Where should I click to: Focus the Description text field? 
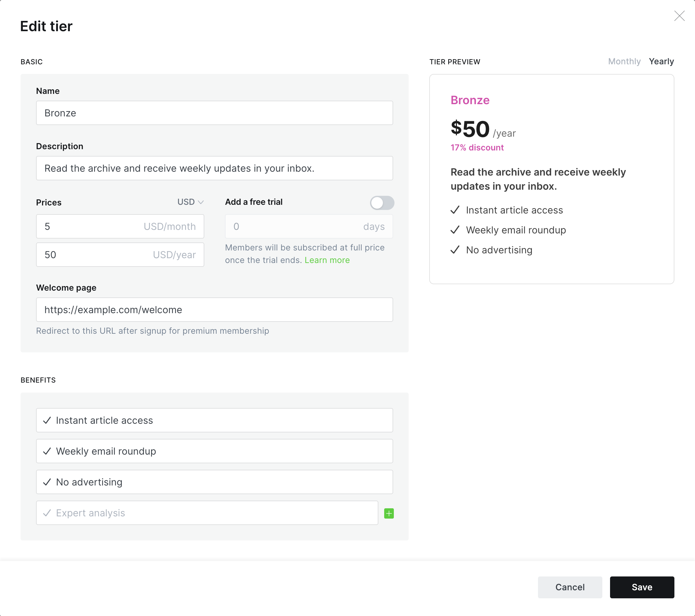pos(214,168)
